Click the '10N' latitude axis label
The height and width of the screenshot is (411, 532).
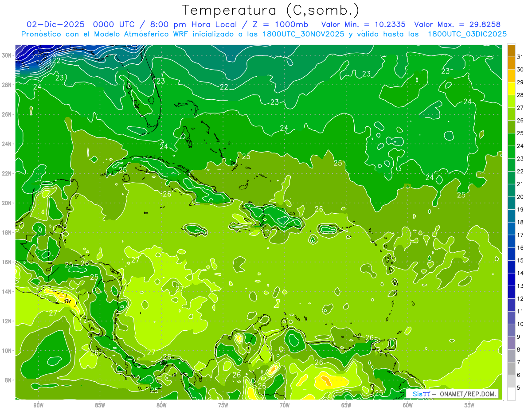(8, 351)
